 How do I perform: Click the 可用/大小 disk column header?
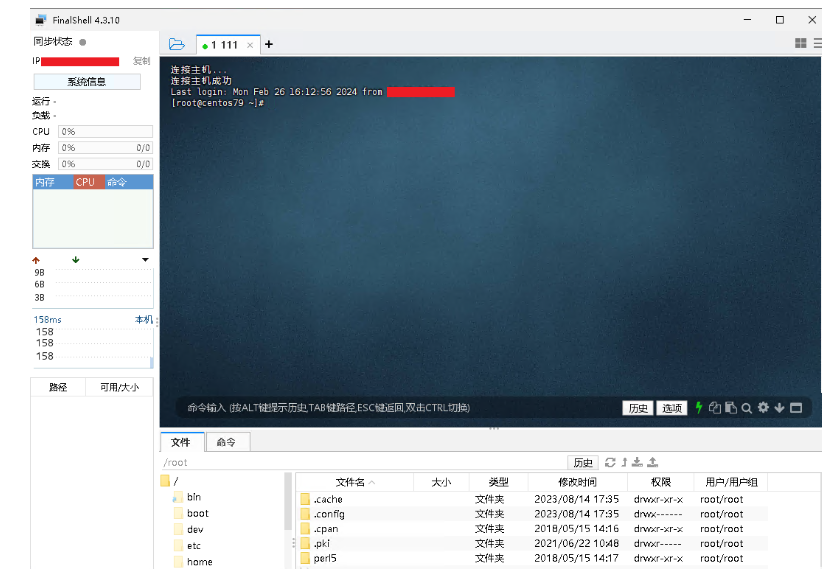(x=120, y=387)
